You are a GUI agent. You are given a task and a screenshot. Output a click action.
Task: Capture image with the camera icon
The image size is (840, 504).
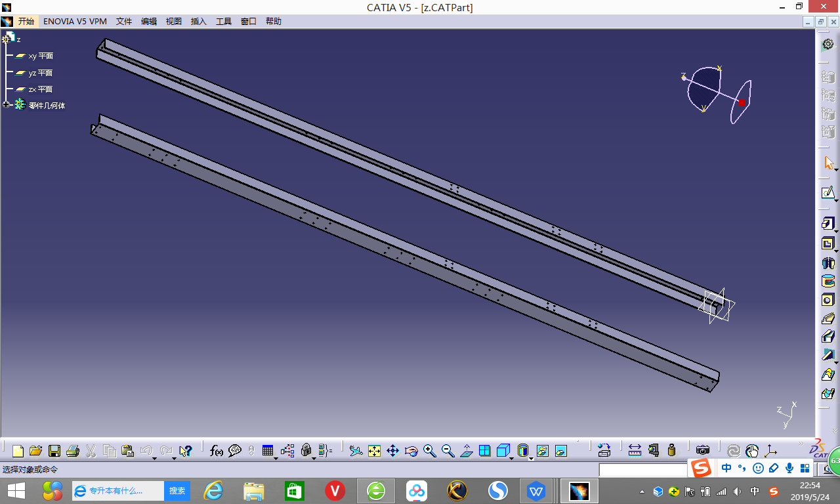pos(703,451)
